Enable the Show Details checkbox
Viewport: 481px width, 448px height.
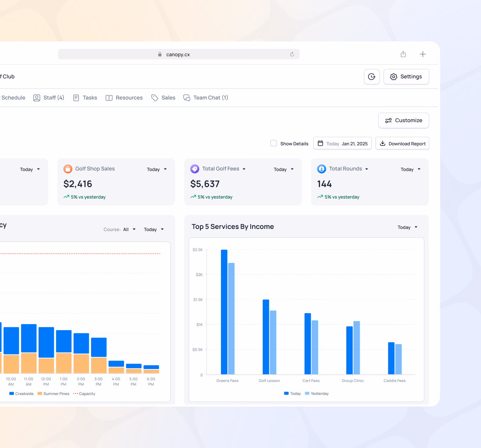tap(274, 143)
